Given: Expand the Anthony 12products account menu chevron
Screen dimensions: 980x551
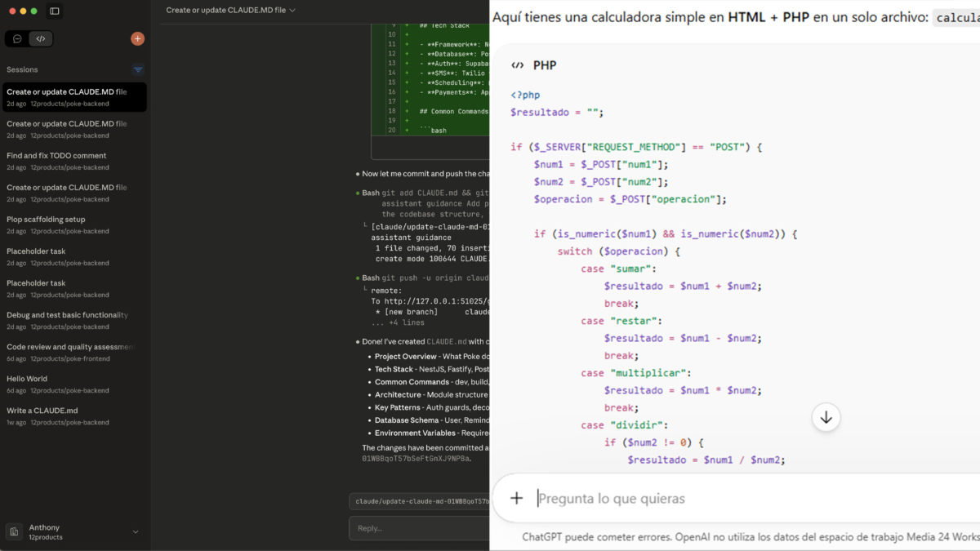Looking at the screenshot, I should point(136,532).
